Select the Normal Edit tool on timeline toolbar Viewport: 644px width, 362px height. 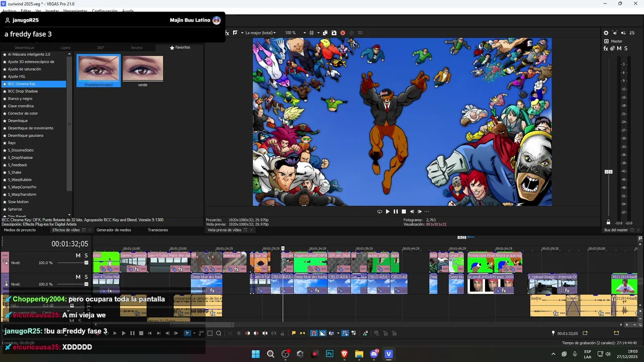pos(187,333)
